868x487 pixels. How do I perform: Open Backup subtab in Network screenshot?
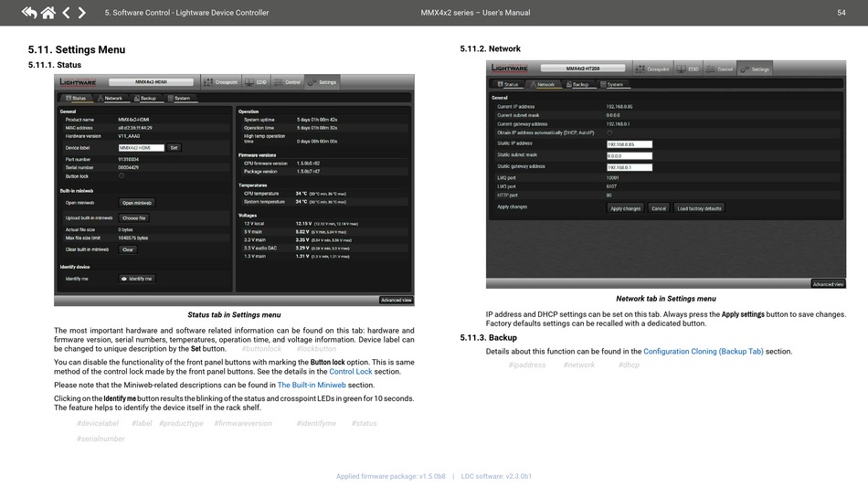[577, 84]
